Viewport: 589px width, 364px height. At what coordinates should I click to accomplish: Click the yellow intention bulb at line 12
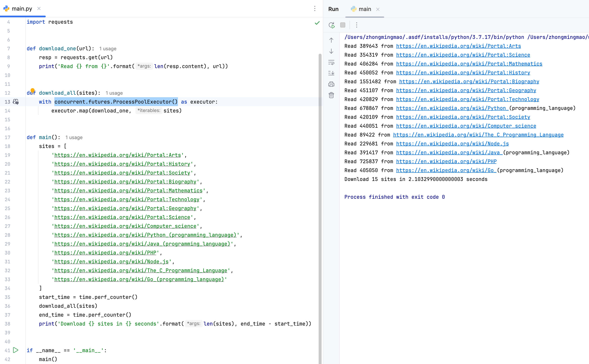coord(33,90)
